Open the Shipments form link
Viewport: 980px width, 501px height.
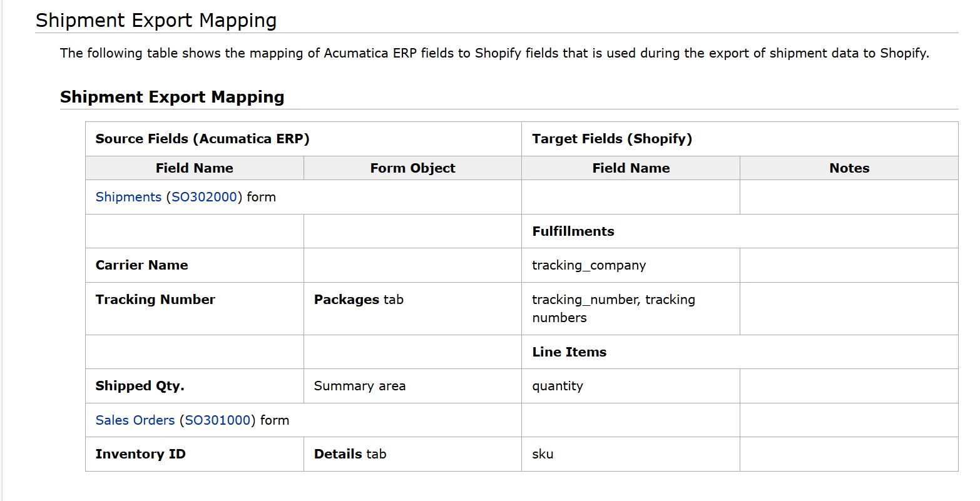[128, 197]
